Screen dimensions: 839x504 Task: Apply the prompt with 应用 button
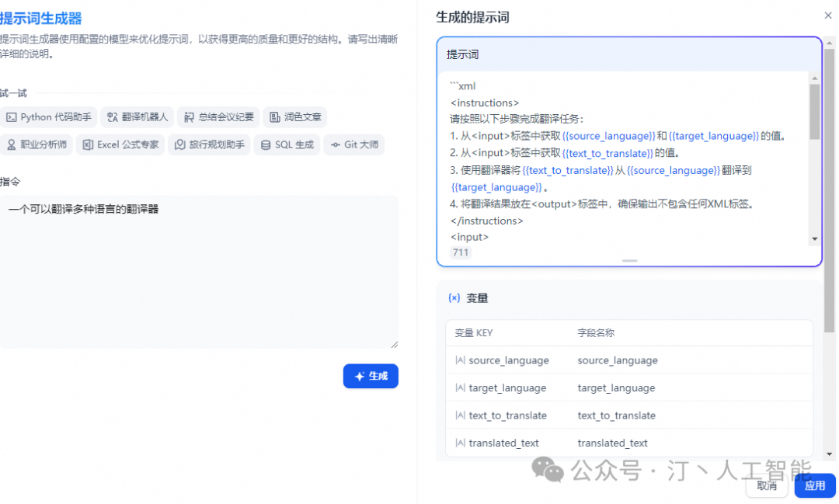[x=815, y=485]
